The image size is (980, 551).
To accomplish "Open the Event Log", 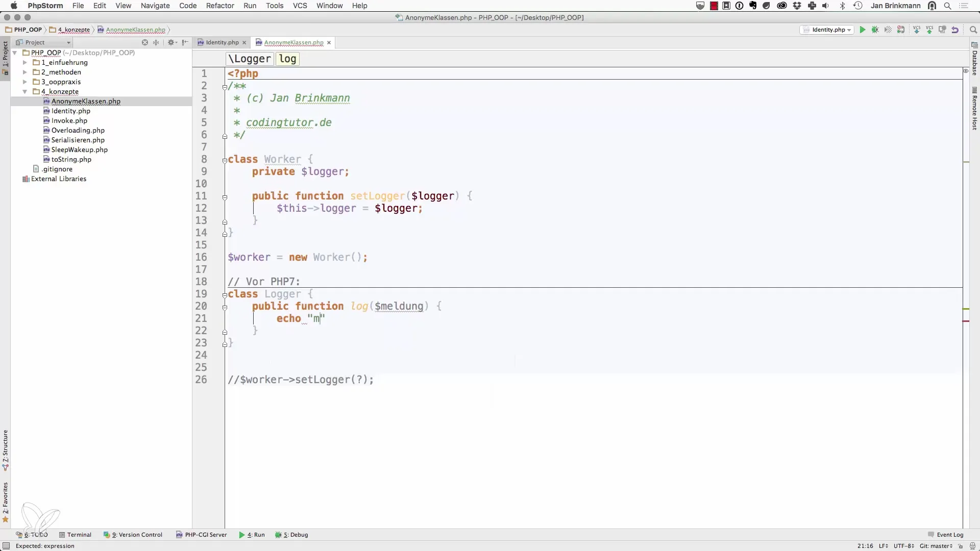I will pos(945,535).
